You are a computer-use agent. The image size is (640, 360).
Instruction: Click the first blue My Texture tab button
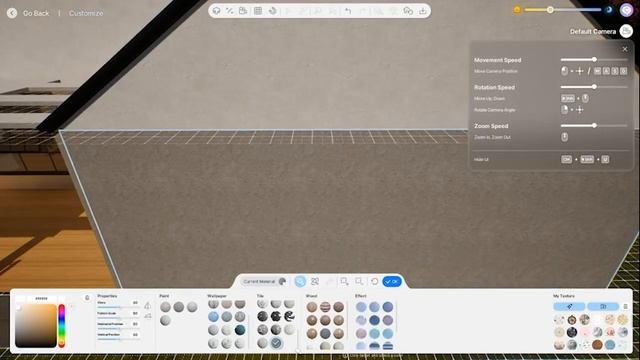tap(569, 306)
